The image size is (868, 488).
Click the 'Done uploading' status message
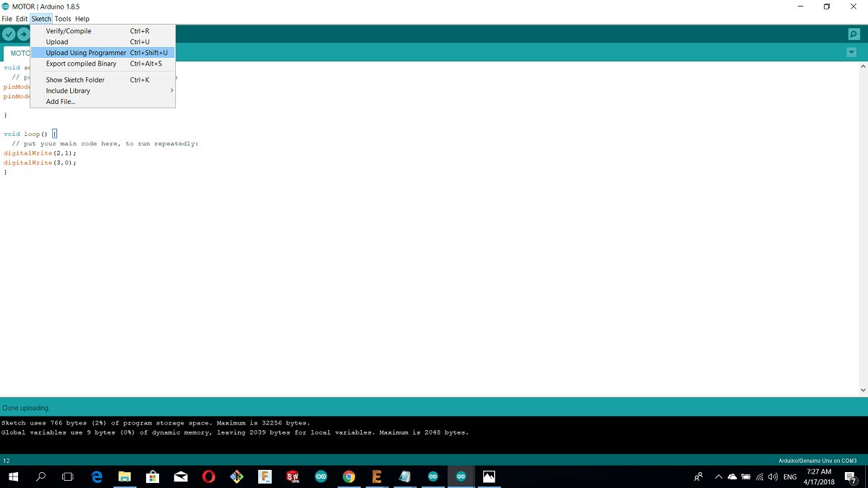25,408
